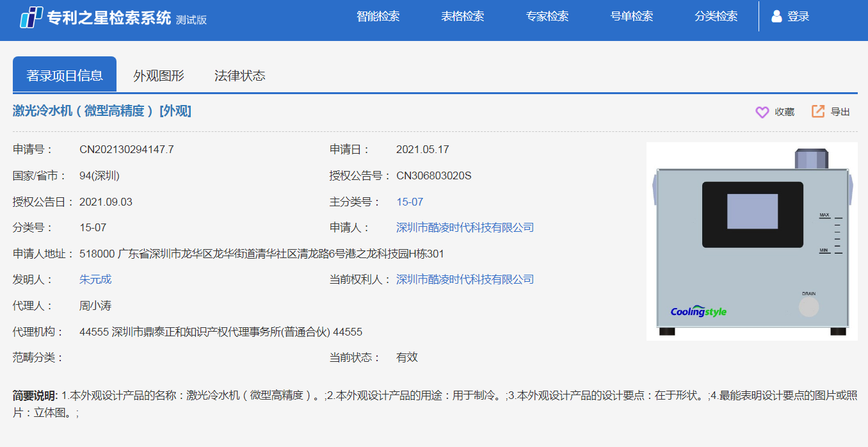Open applicant 深圳市酷凌时代科技有限公司 link
The image size is (868, 447).
coord(465,227)
